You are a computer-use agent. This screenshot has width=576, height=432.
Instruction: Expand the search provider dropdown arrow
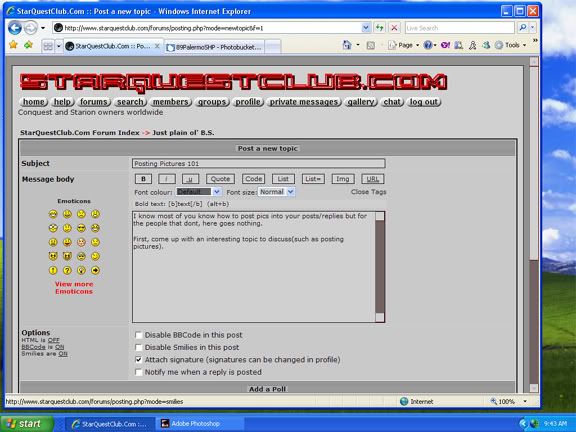[533, 28]
